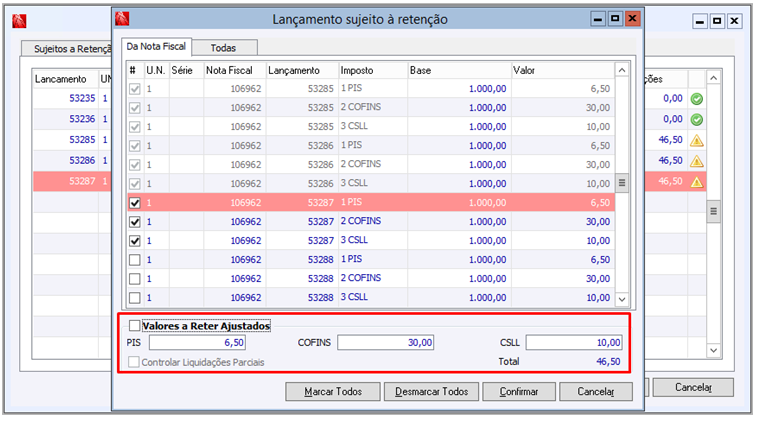This screenshot has width=768, height=424.
Task: Click the Lançamento column header in dialog
Action: [x=302, y=71]
